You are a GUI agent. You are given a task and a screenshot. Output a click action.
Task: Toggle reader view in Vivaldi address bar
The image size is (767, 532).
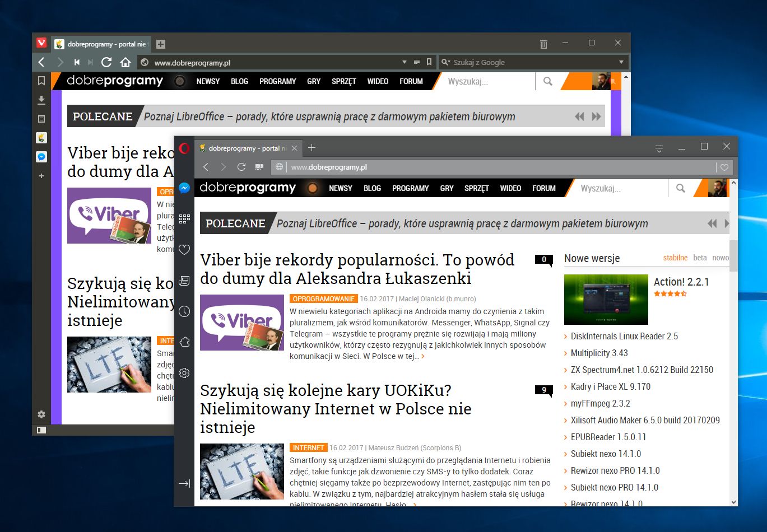pyautogui.click(x=416, y=62)
